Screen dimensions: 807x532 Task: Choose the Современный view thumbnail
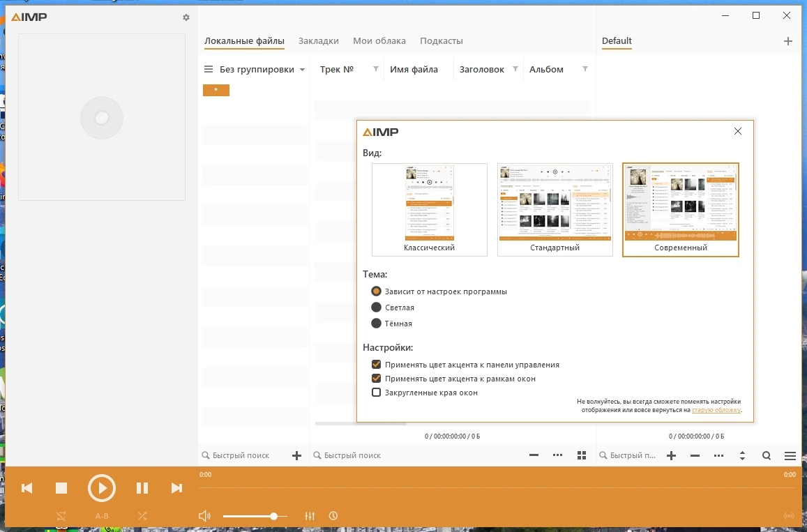(x=680, y=209)
